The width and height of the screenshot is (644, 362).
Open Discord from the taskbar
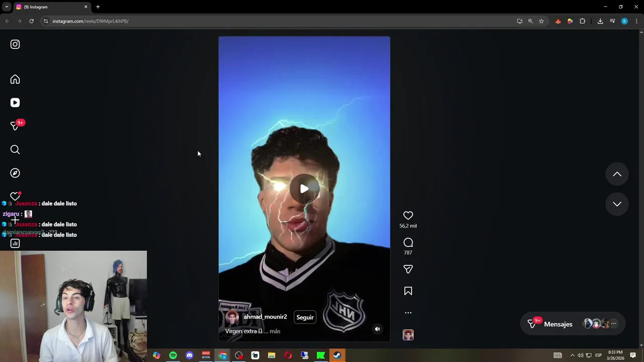pos(189,355)
